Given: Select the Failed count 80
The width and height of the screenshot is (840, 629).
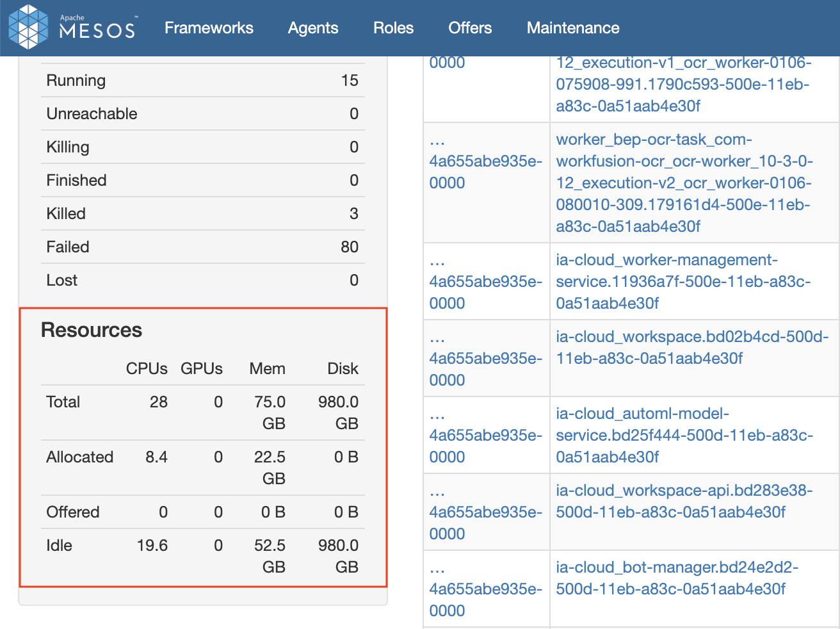Looking at the screenshot, I should click(350, 247).
